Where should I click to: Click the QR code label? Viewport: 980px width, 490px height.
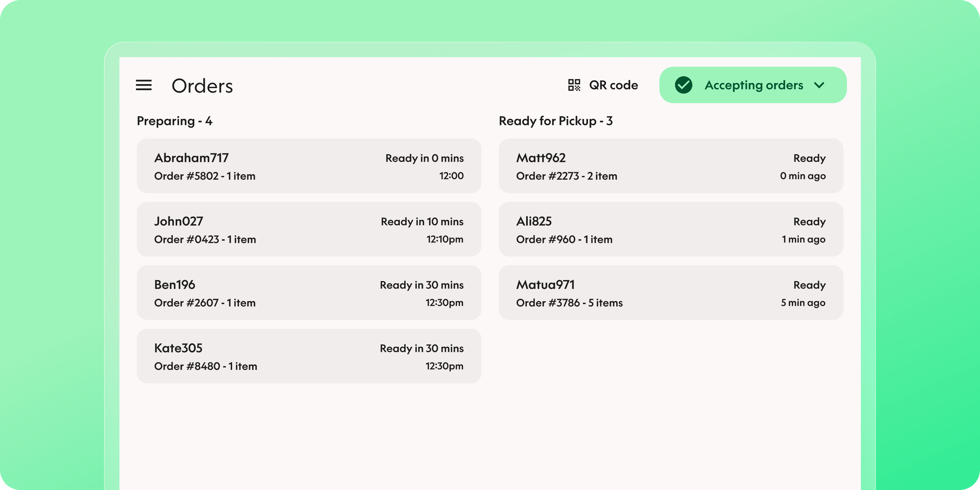pyautogui.click(x=613, y=85)
